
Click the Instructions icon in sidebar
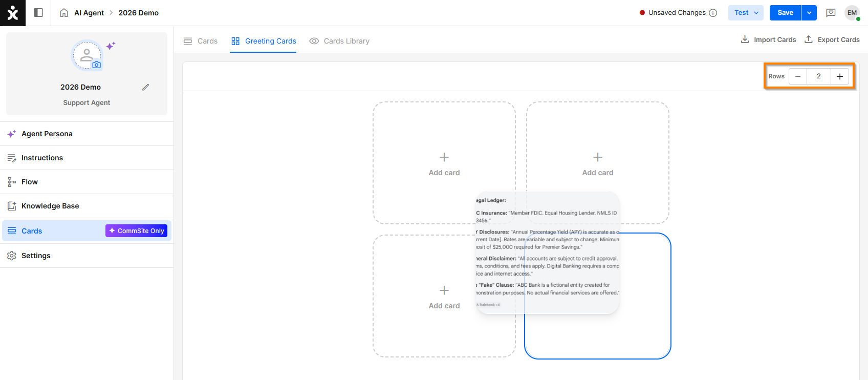[12, 158]
